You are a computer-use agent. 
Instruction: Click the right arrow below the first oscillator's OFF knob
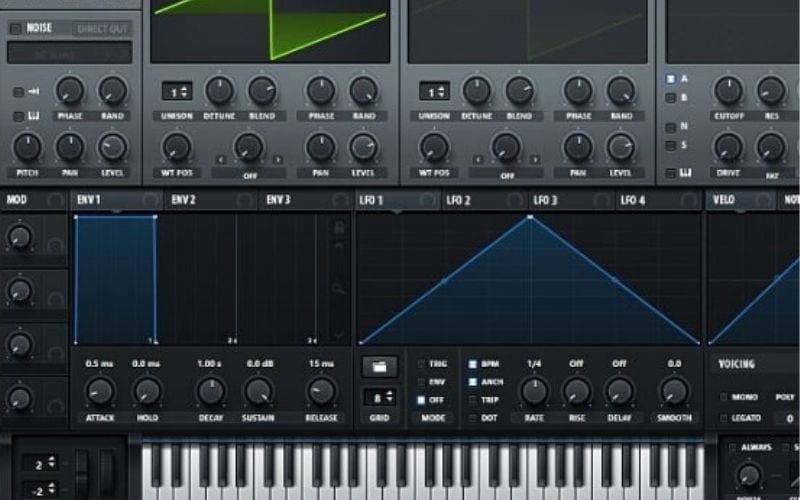277,159
